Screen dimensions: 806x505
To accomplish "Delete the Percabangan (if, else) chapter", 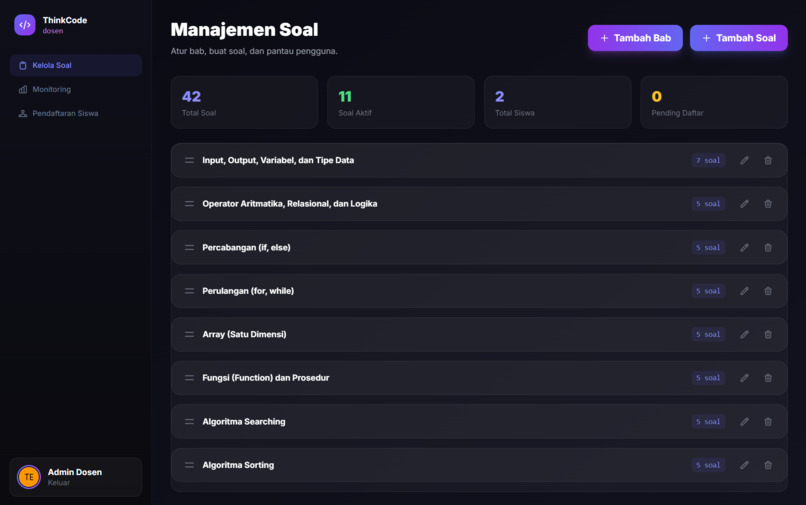I will click(768, 247).
